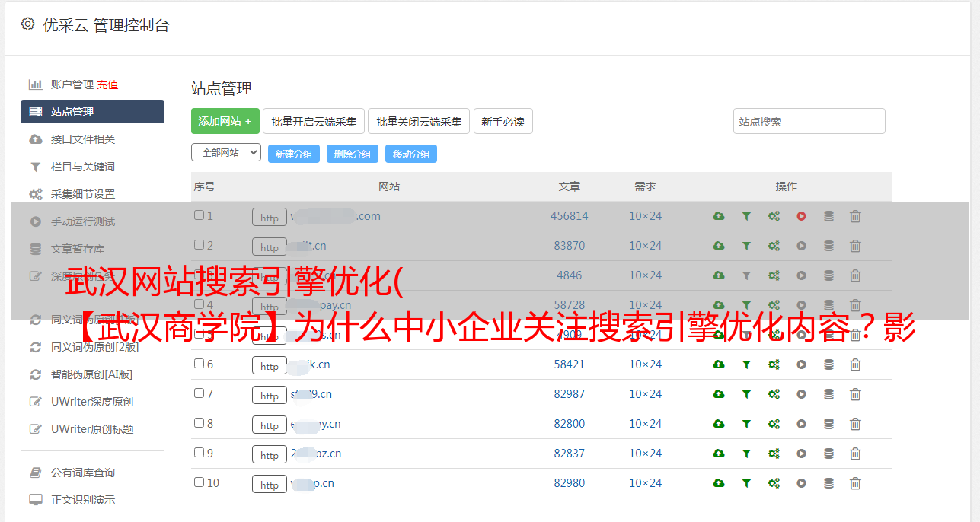The height and width of the screenshot is (522, 980).
Task: Tick checkbox for row 7
Action: 199,393
